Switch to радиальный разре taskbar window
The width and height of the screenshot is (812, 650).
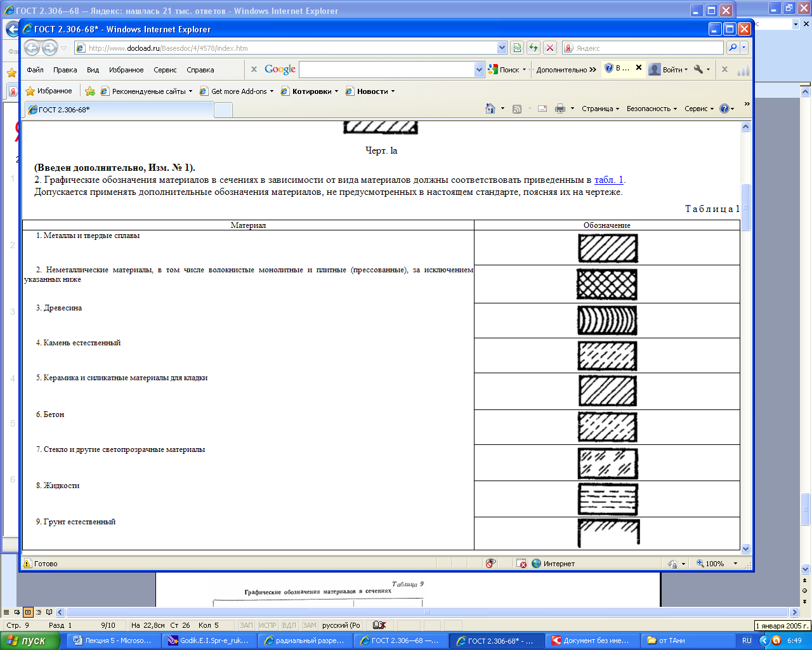(306, 640)
